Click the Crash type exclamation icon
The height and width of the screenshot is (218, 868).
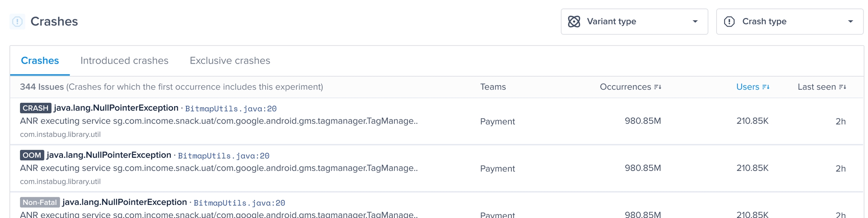point(729,21)
